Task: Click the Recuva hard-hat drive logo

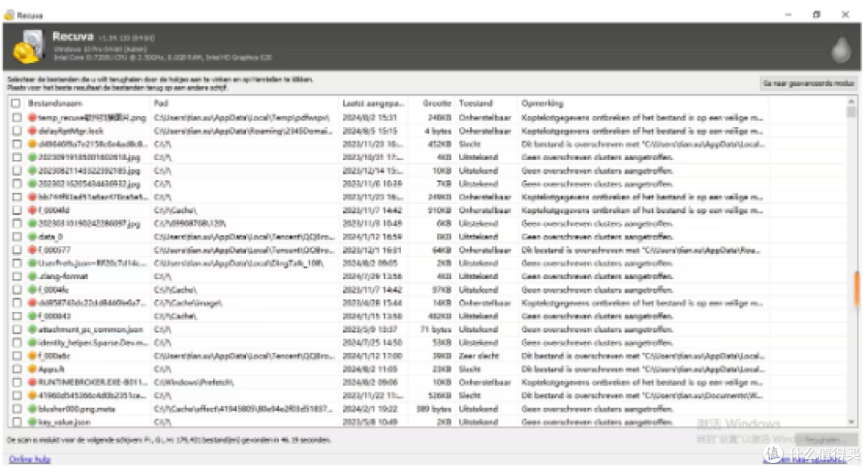Action: coord(28,47)
